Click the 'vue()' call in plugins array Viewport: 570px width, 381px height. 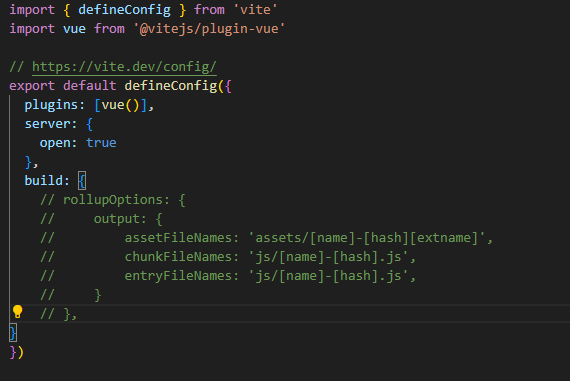(x=120, y=105)
